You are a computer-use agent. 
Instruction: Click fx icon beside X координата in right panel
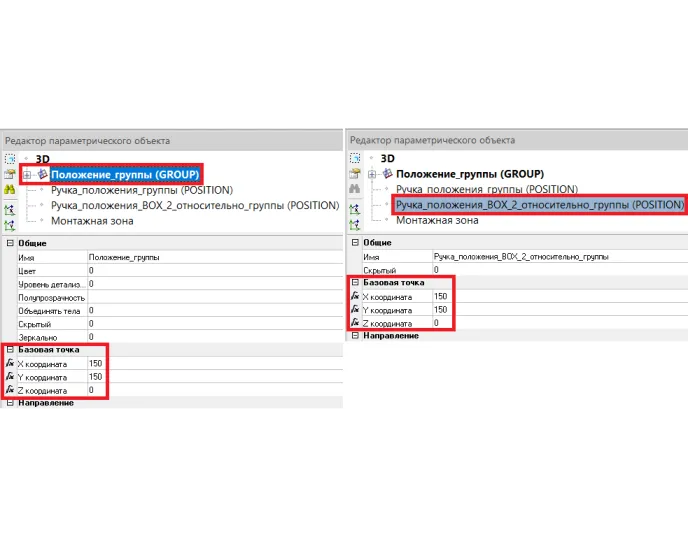355,296
